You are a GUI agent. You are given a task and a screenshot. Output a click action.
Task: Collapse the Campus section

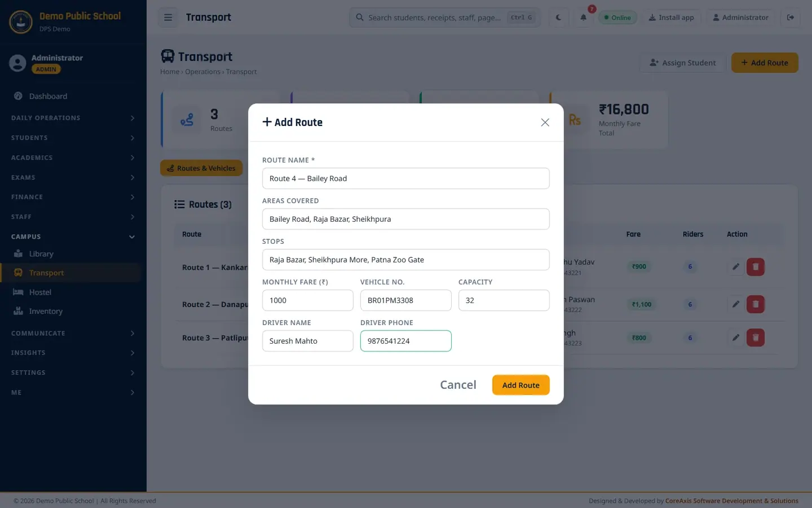coord(73,237)
